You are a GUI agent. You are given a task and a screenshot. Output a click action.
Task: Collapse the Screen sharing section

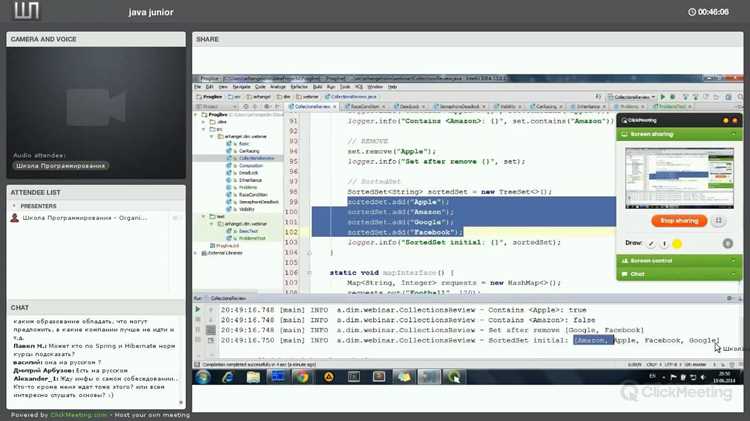pos(733,134)
